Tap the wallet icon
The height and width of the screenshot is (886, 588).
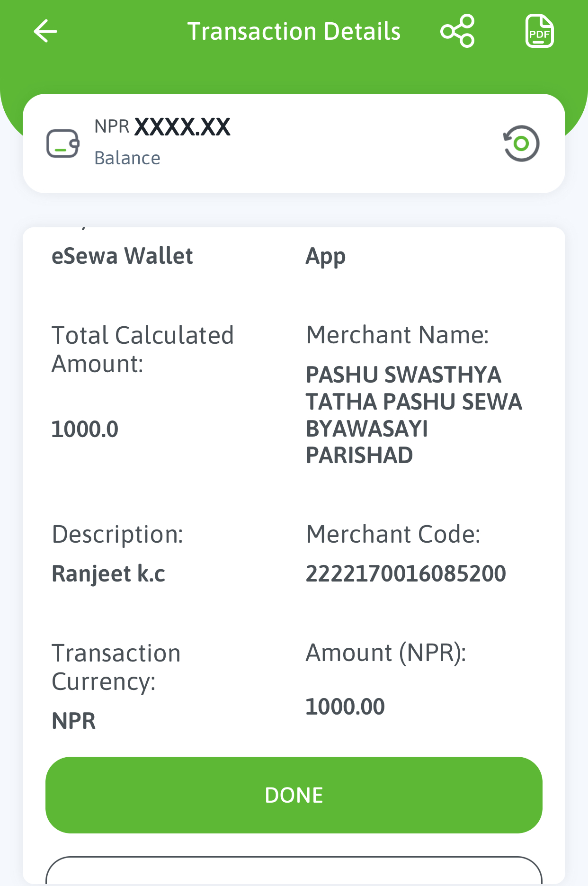click(62, 143)
